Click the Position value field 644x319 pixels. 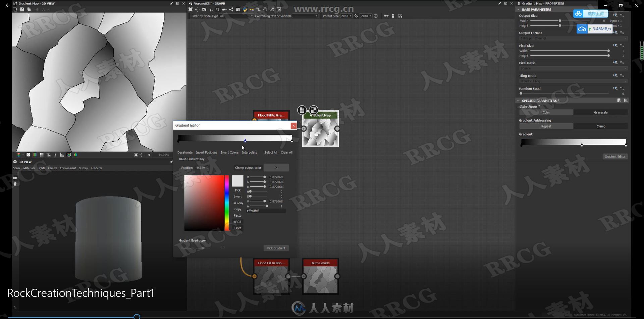(202, 168)
